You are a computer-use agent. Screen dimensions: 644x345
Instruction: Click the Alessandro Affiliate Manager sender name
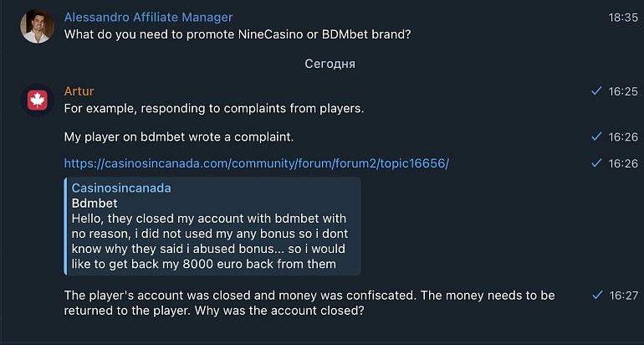coord(148,18)
